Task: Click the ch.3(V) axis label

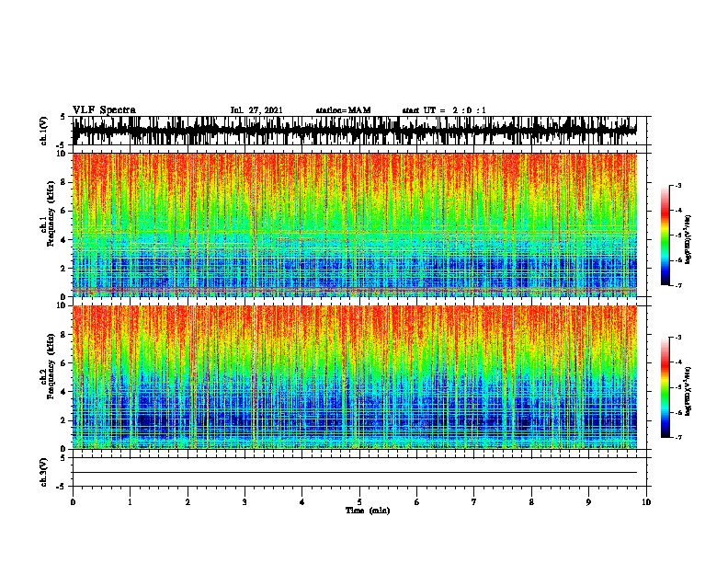Action: [44, 472]
